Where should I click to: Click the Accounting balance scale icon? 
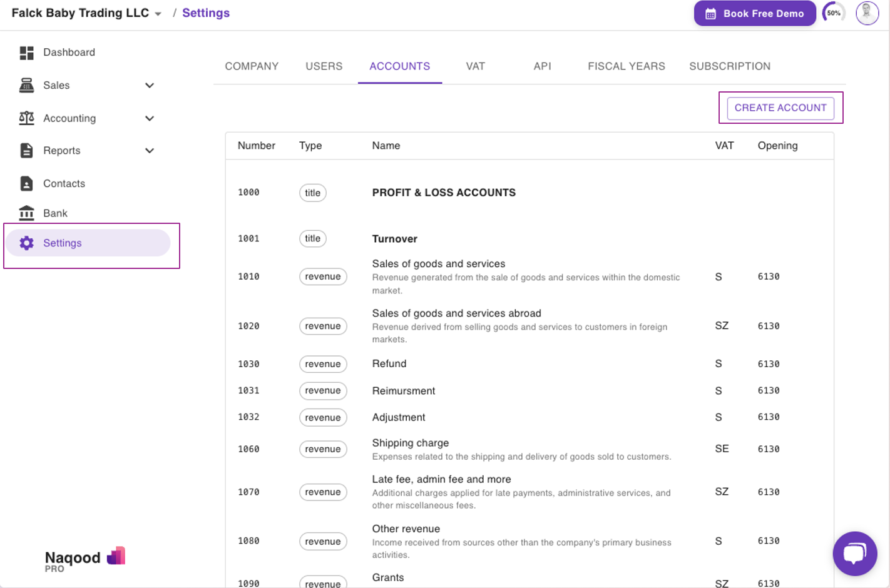tap(26, 118)
